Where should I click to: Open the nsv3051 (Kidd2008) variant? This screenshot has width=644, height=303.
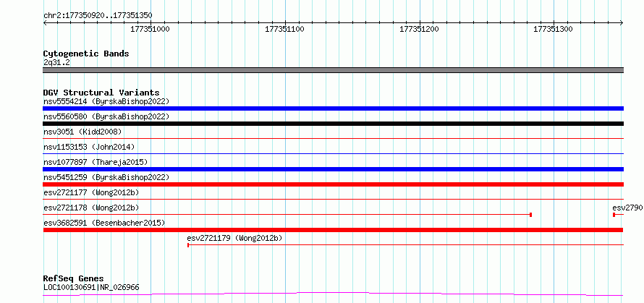click(82, 132)
